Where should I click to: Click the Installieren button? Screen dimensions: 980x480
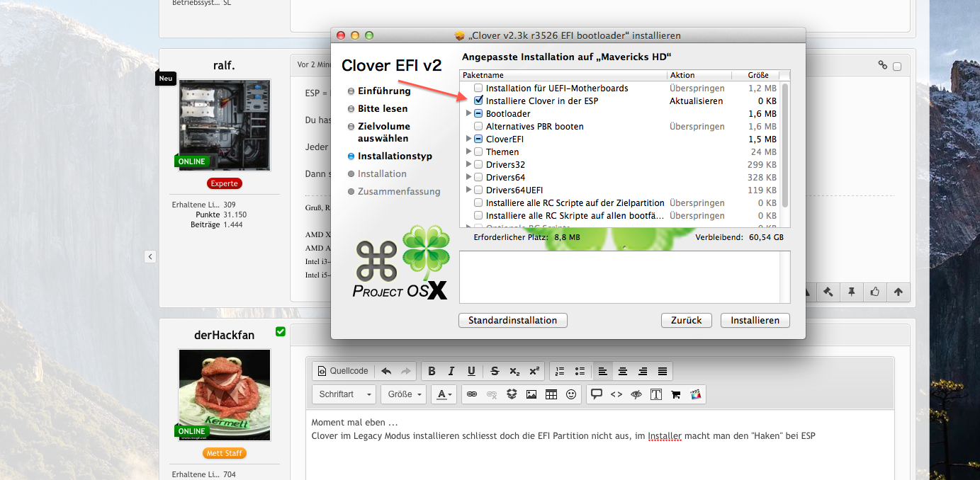click(755, 320)
